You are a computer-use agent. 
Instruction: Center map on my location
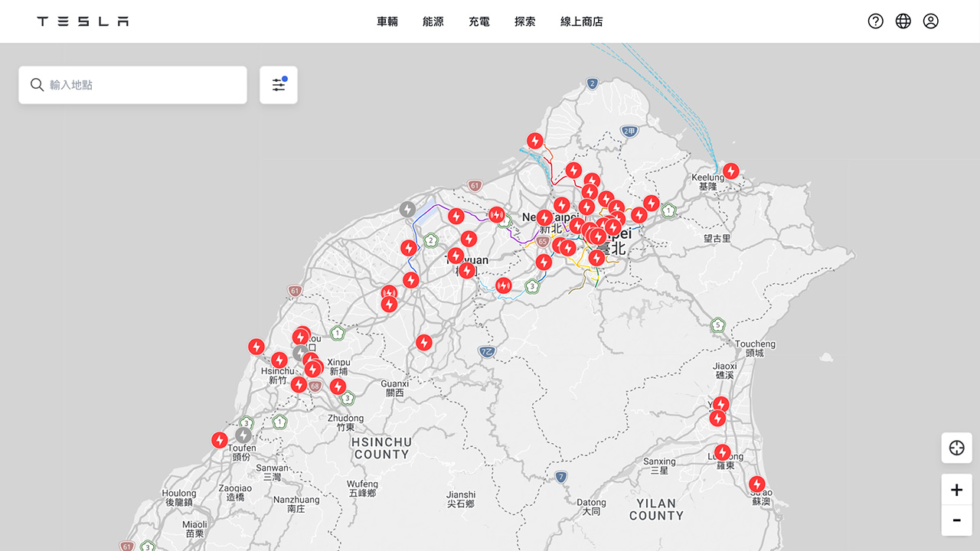pyautogui.click(x=957, y=448)
